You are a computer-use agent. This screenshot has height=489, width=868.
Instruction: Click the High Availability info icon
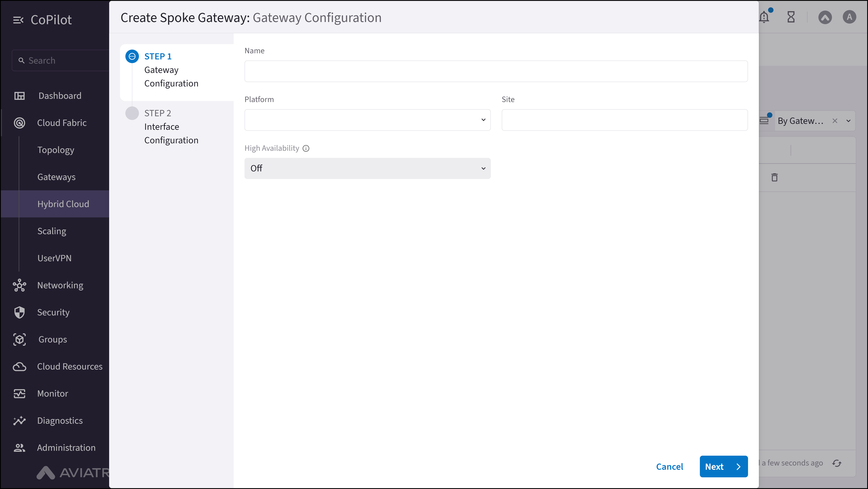point(306,148)
